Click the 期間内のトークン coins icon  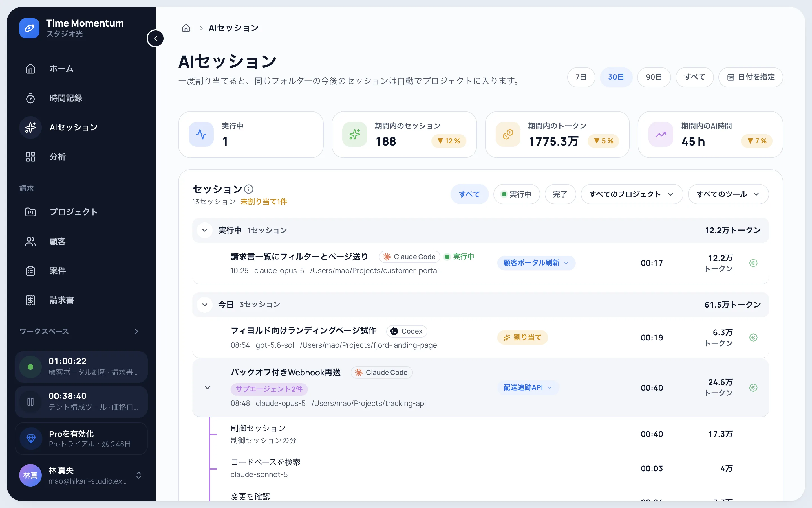pyautogui.click(x=508, y=134)
